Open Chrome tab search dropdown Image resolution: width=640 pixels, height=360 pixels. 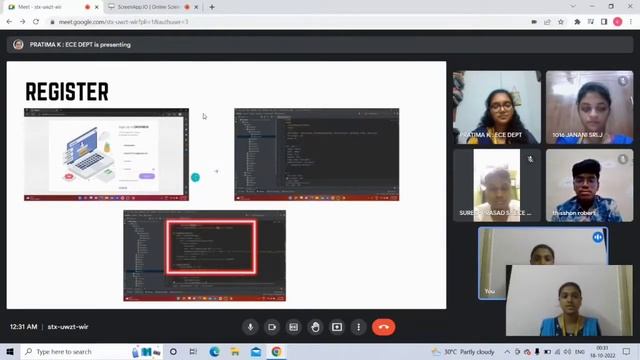pos(573,7)
